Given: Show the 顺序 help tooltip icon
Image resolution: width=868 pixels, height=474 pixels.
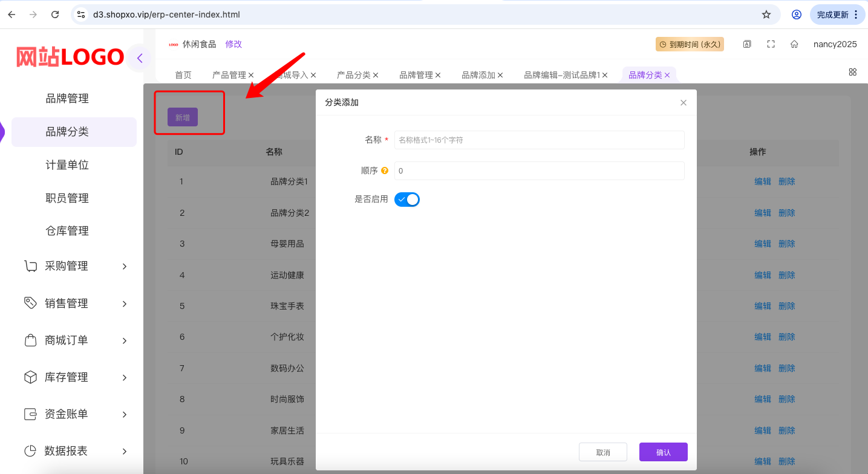Looking at the screenshot, I should point(385,171).
